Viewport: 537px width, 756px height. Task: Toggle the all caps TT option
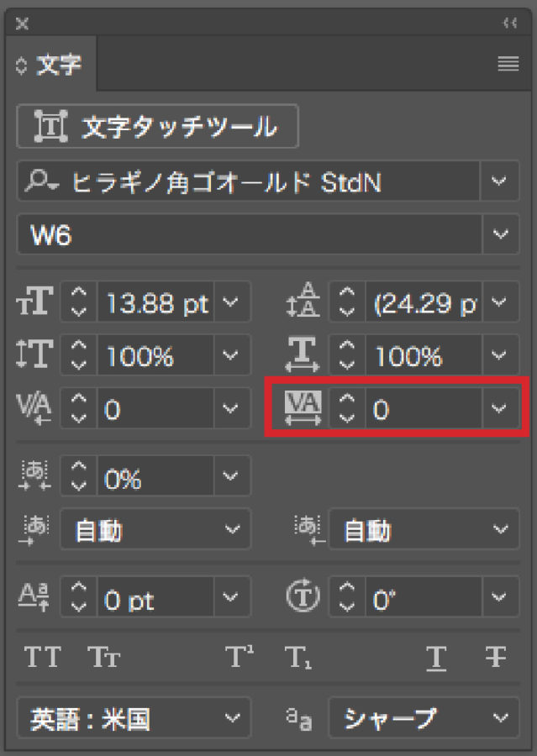pyautogui.click(x=42, y=659)
